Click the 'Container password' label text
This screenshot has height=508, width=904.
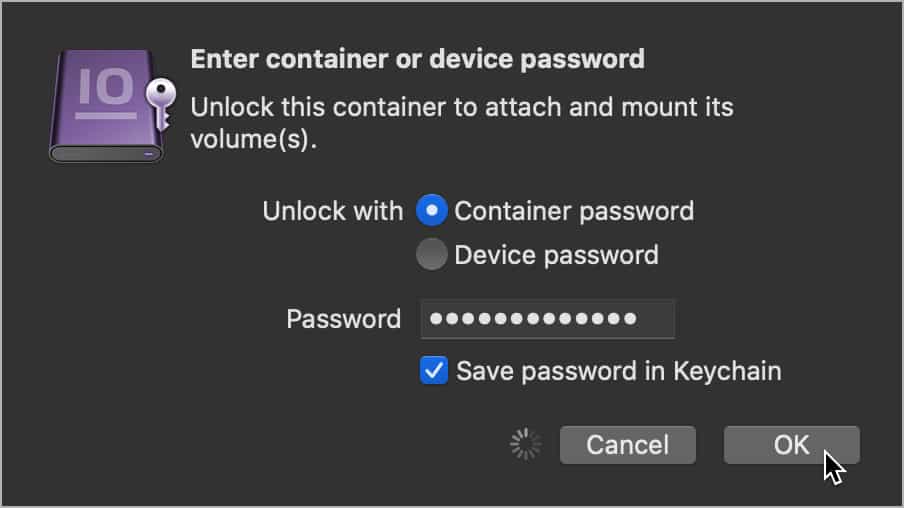(x=573, y=211)
